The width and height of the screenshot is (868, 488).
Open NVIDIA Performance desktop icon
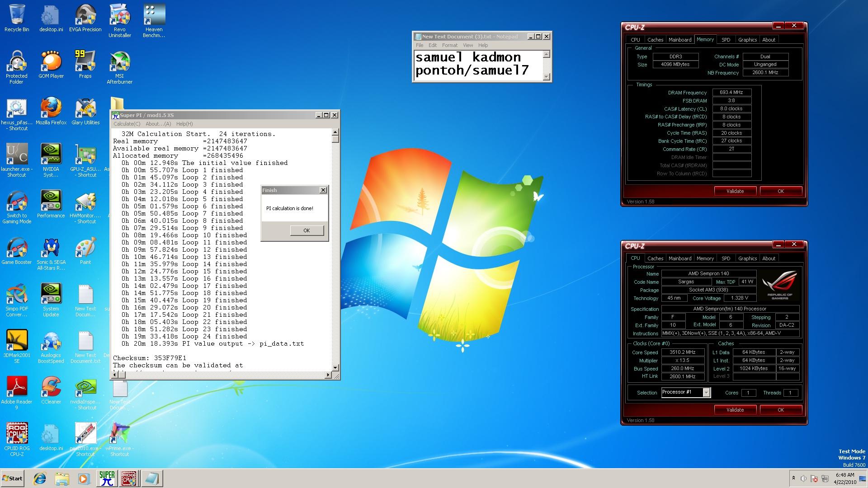coord(51,204)
